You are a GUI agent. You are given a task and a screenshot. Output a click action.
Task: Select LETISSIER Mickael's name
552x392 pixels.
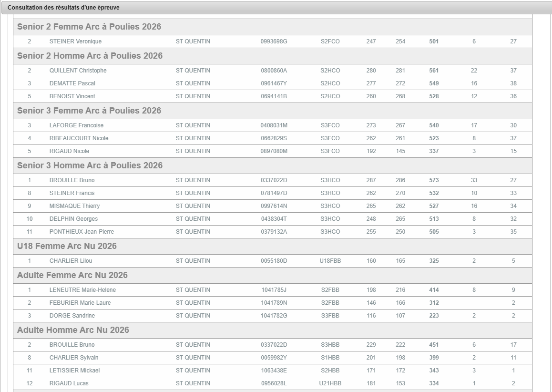coord(74,371)
